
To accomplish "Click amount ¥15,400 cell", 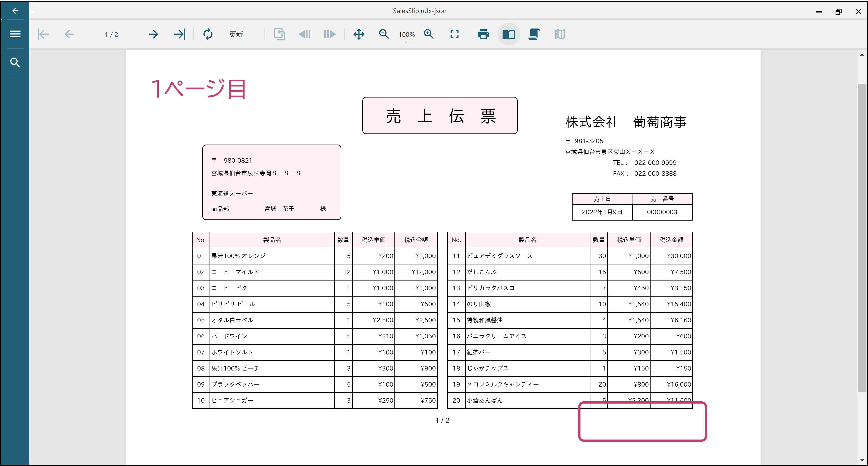I will click(671, 304).
